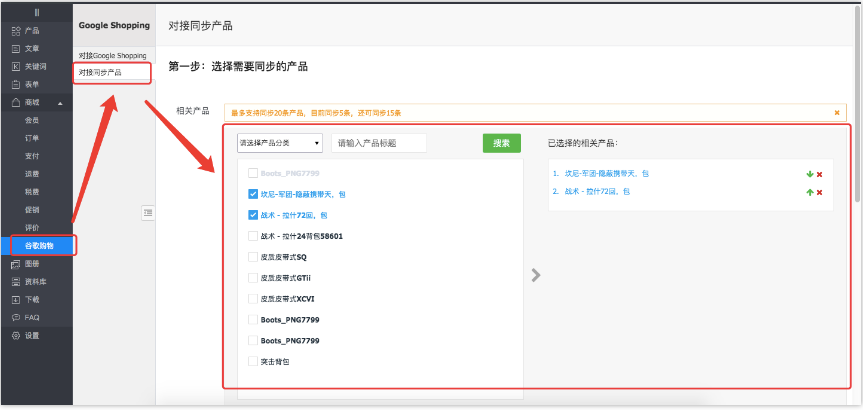Select 订单 in the sidebar menu
This screenshot has width=863, height=410.
(x=32, y=137)
